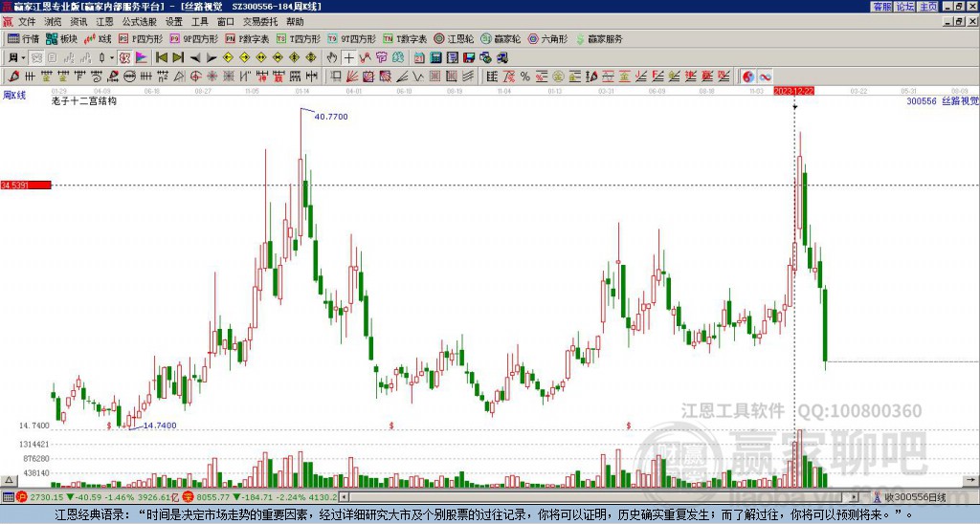Open the 9P四方形 tool
Viewport: 980px width, 524px height.
point(193,38)
